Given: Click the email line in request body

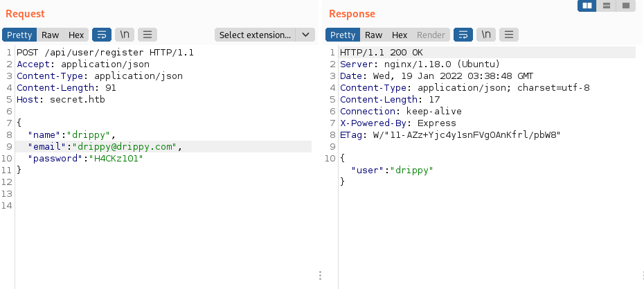Looking at the screenshot, I should [x=104, y=147].
